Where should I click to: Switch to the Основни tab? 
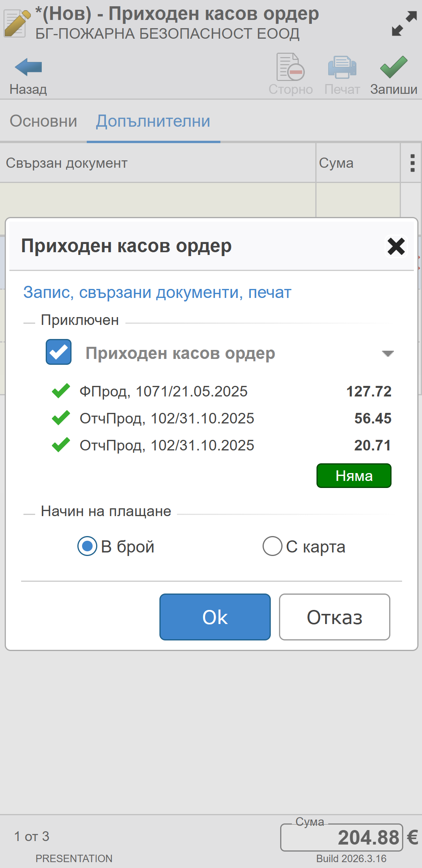coord(43,121)
